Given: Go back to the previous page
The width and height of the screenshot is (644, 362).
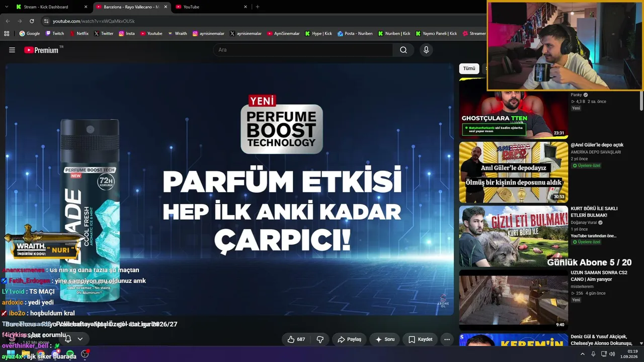Looking at the screenshot, I should click(x=8, y=21).
